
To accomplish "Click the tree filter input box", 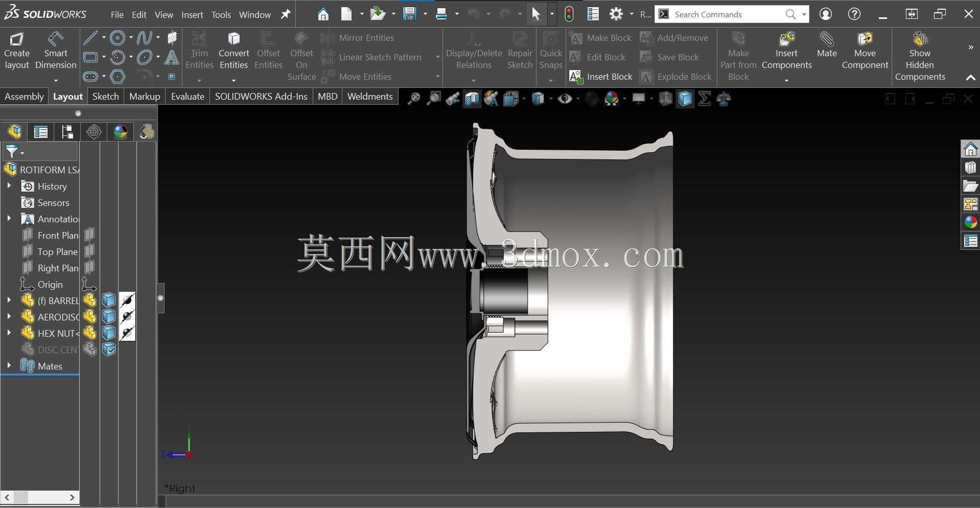I will coord(40,152).
